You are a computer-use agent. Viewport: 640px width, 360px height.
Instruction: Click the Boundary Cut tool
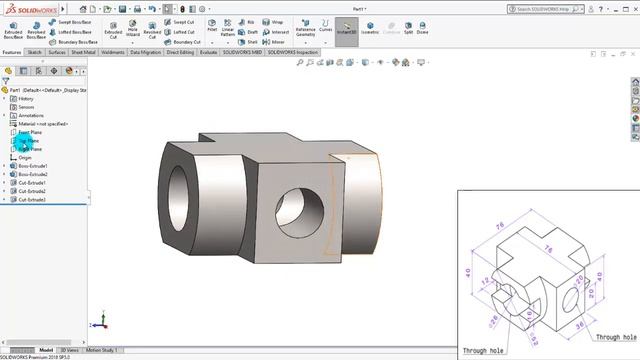182,42
